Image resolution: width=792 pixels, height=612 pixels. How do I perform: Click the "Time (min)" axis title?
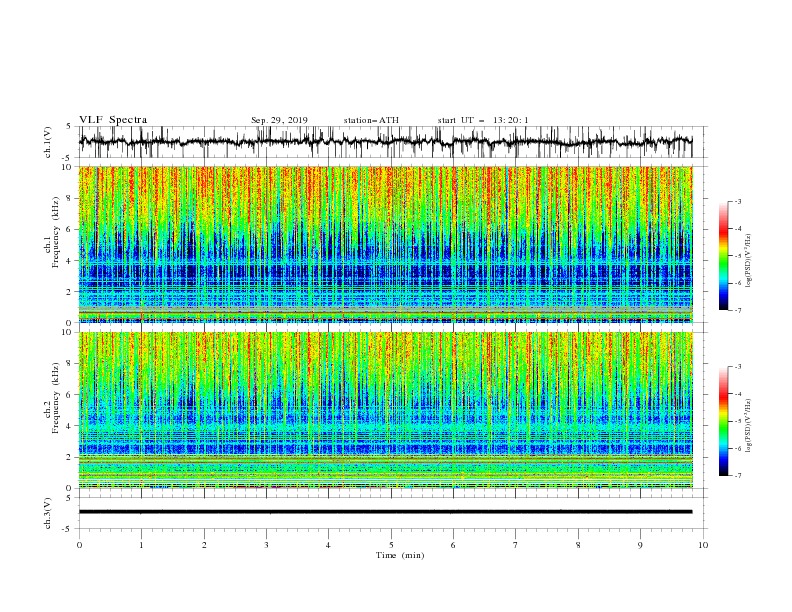point(400,555)
